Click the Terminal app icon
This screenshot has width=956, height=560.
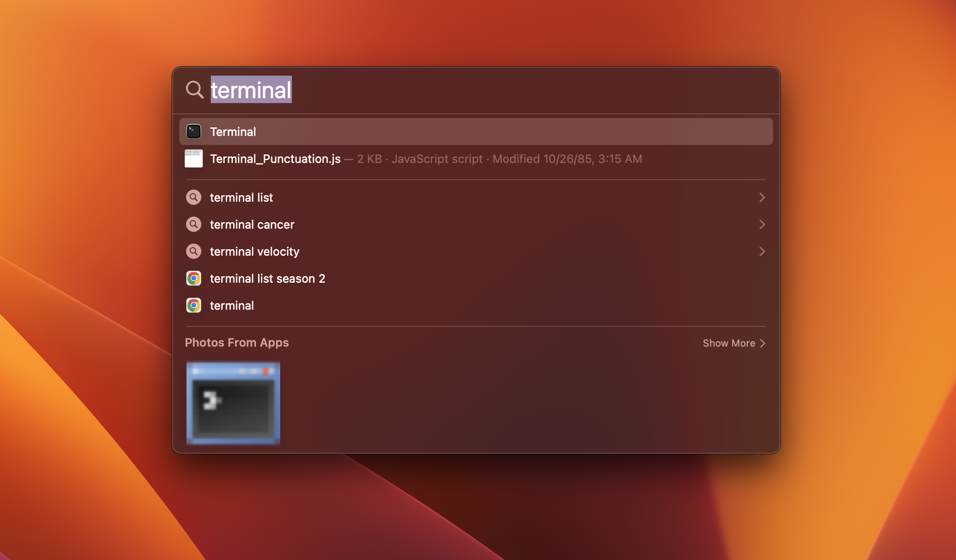point(194,131)
